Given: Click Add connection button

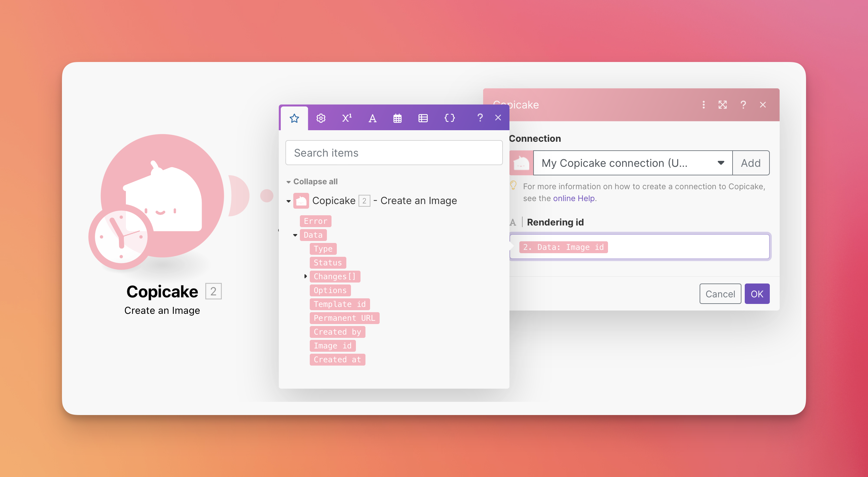Looking at the screenshot, I should (x=751, y=163).
